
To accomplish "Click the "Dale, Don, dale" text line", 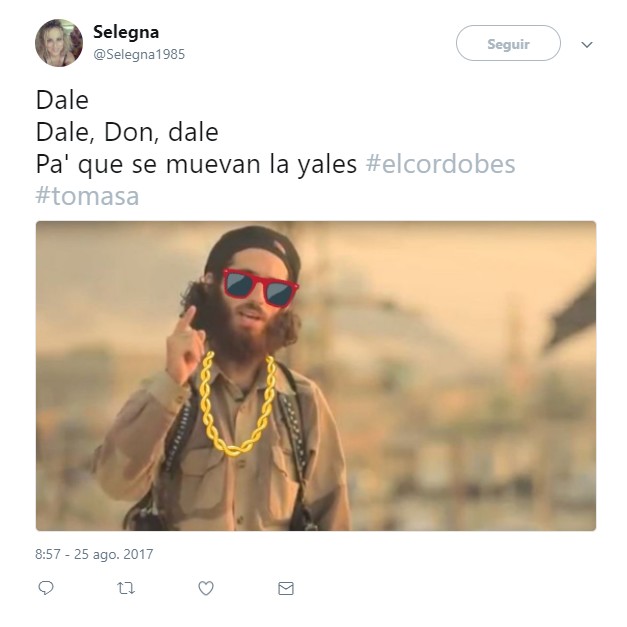I will (x=127, y=132).
